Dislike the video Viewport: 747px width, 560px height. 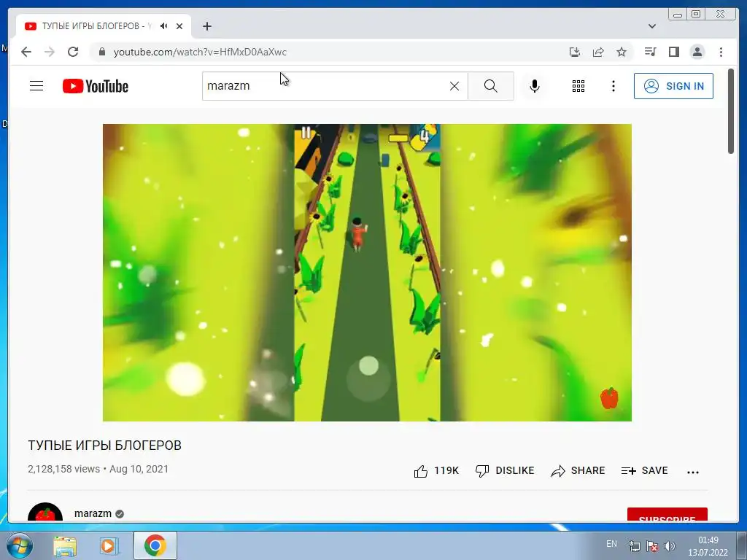pos(505,470)
